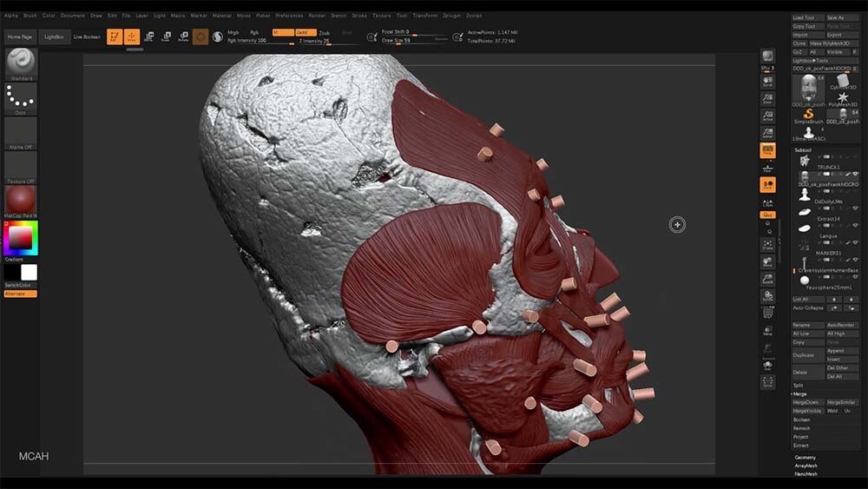The width and height of the screenshot is (868, 489).
Task: Click the LightBox button
Action: click(54, 37)
